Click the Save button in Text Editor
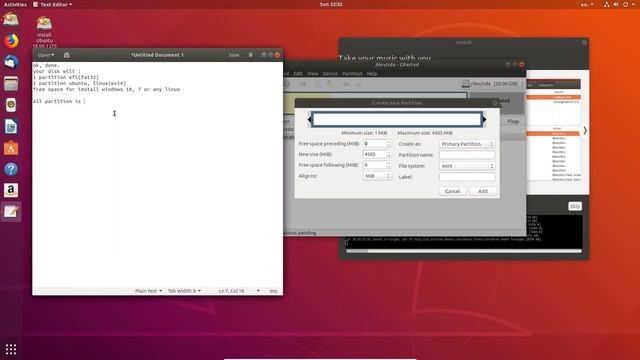Viewport: 640px width, 360px height. tap(234, 55)
